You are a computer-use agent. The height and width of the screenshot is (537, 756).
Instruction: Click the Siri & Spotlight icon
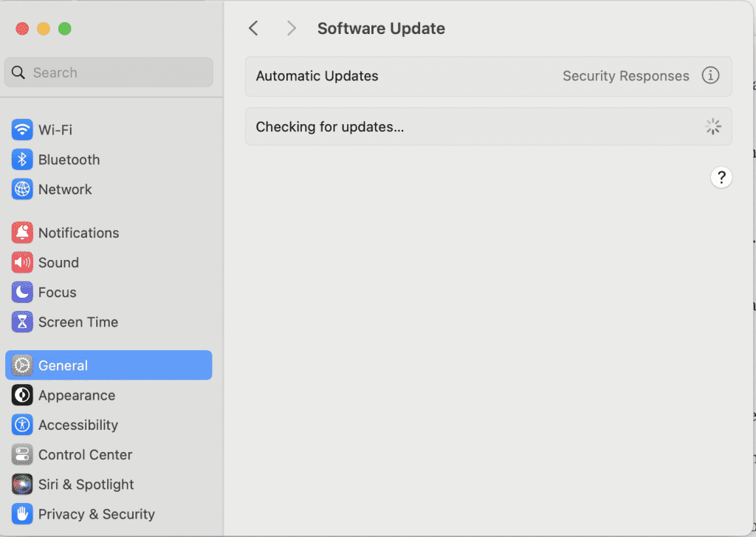[x=22, y=484]
